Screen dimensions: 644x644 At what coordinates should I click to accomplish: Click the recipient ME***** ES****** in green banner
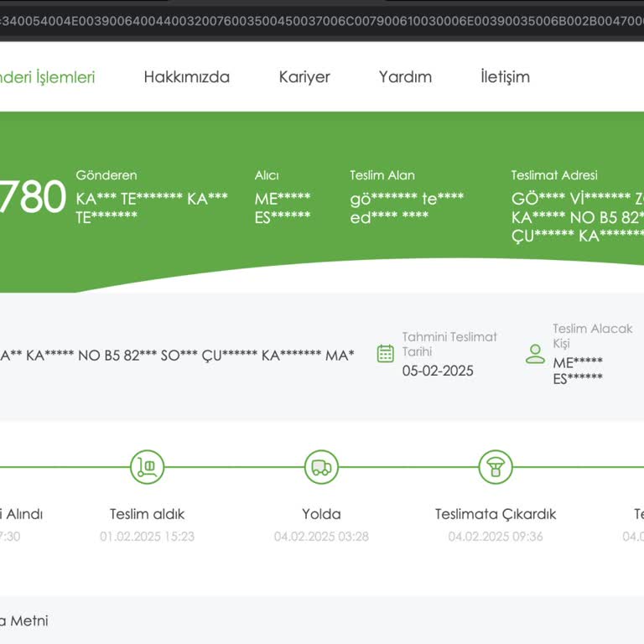click(283, 208)
